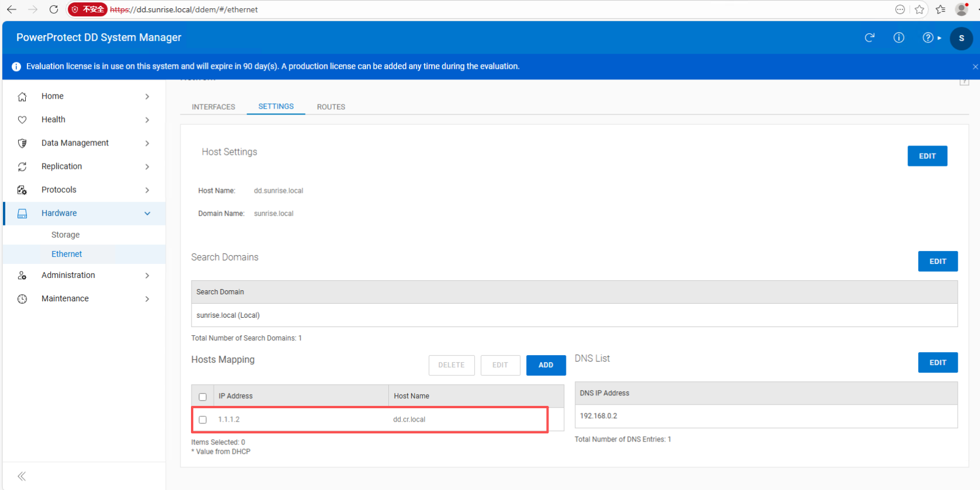Image resolution: width=980 pixels, height=490 pixels.
Task: Open Storage under Hardware
Action: [65, 235]
